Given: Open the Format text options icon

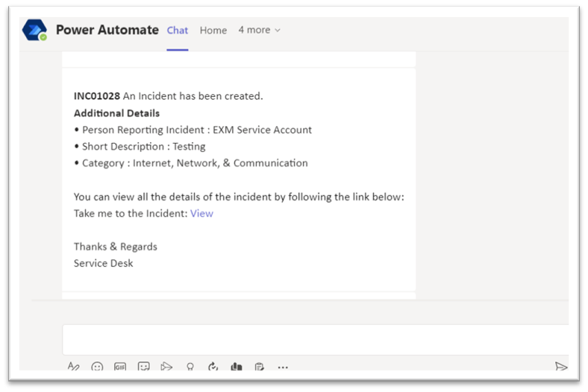Looking at the screenshot, I should [73, 366].
